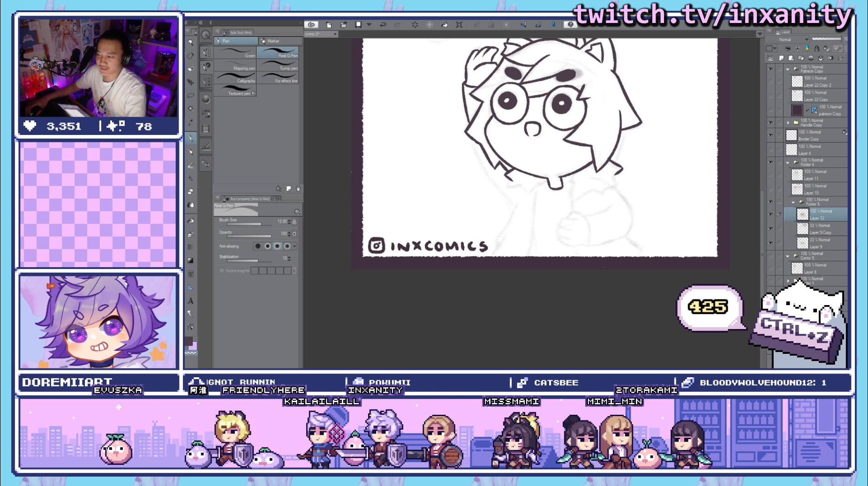Toggle visibility of the Handle Copy folder

[x=770, y=122]
